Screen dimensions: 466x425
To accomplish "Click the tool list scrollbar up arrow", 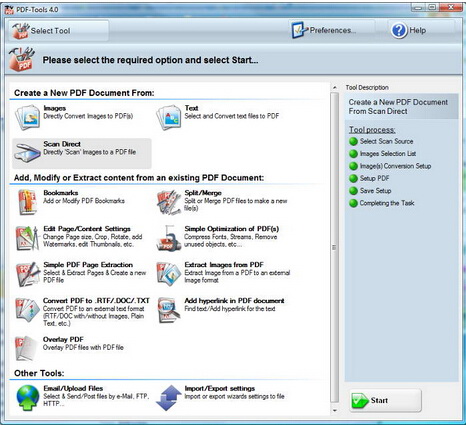I will (x=335, y=88).
